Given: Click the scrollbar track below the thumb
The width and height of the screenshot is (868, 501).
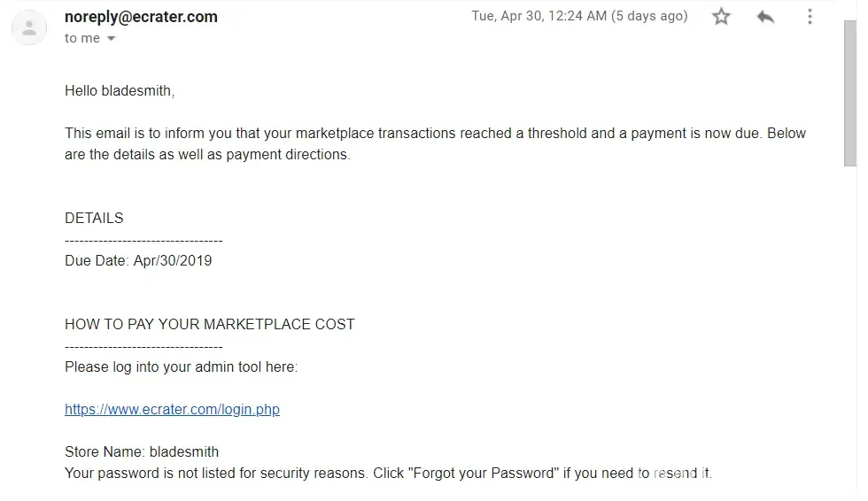Looking at the screenshot, I should 849,336.
